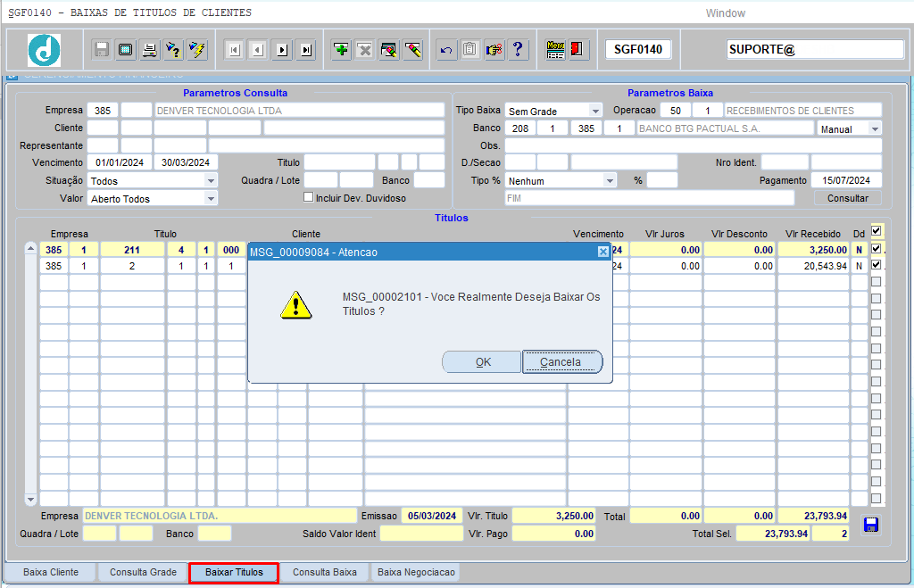Uncheck the second title row checkbox

876,265
